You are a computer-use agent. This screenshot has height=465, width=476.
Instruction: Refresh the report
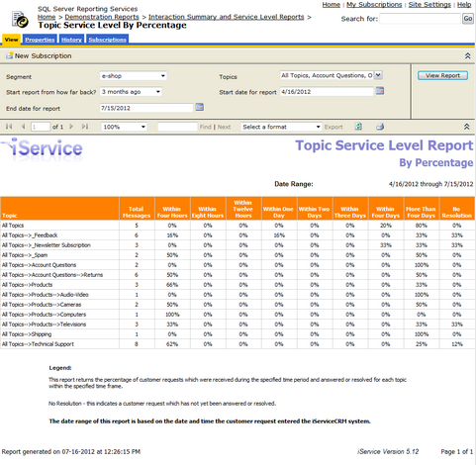(x=358, y=127)
